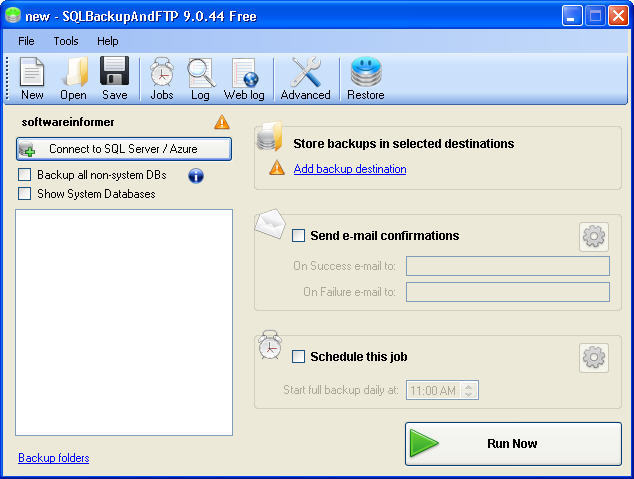
Task: Minimize the SQLBackupAndFTP window
Action: [572, 16]
